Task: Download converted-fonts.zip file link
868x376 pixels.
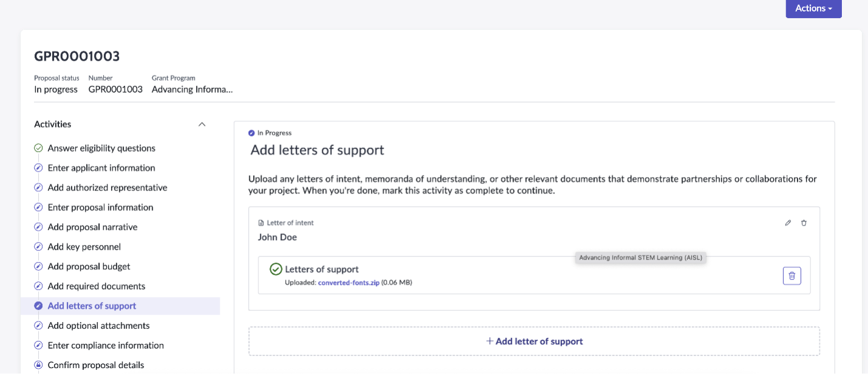Action: pyautogui.click(x=348, y=283)
